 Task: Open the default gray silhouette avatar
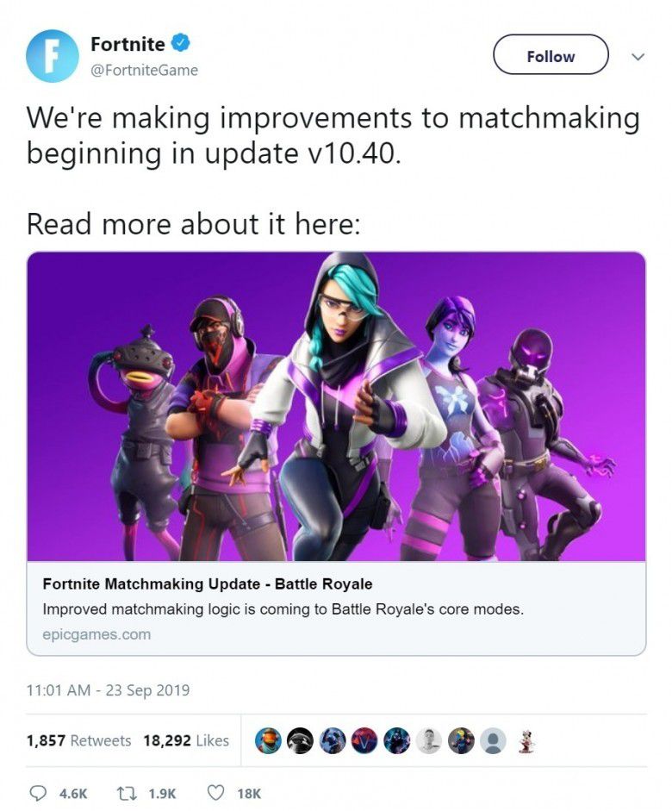493,740
